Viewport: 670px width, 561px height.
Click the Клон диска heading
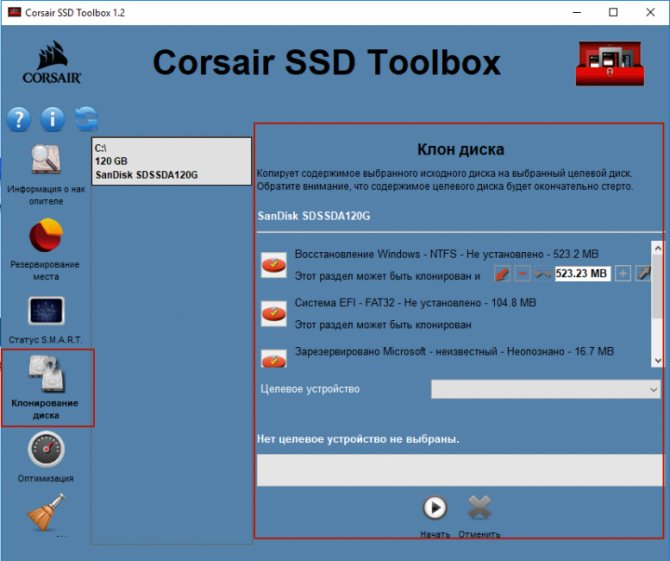point(461,150)
